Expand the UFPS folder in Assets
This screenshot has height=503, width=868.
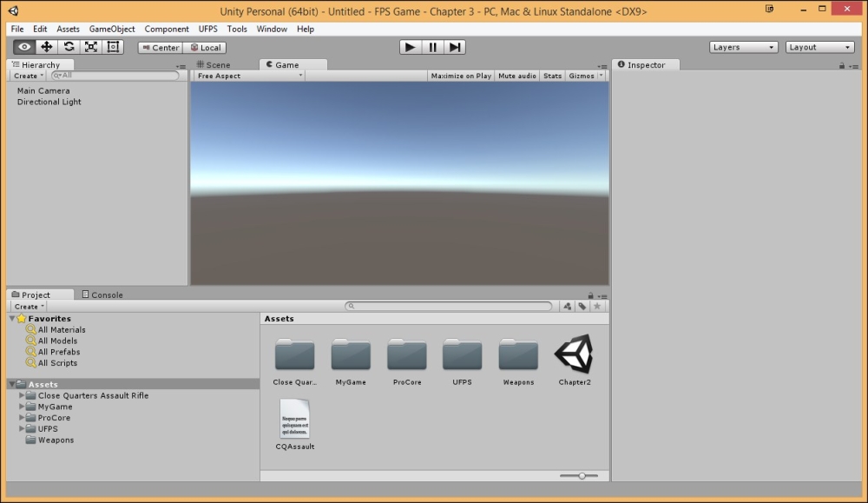(x=21, y=428)
